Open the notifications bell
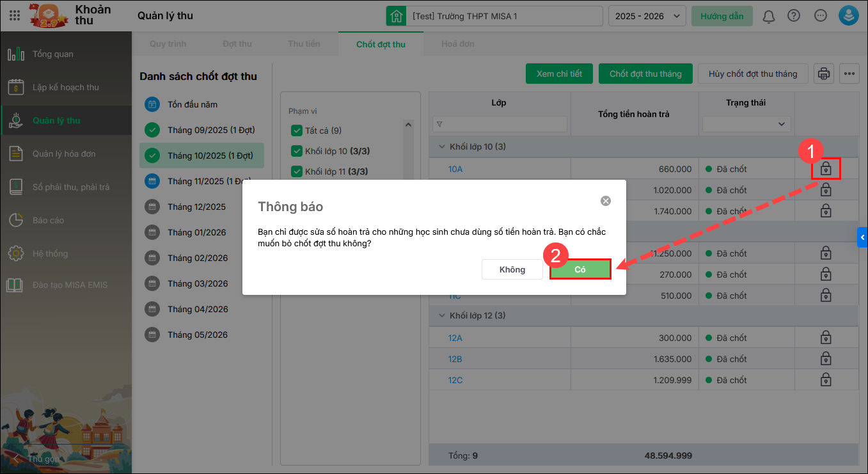The width and height of the screenshot is (868, 474). pyautogui.click(x=769, y=16)
